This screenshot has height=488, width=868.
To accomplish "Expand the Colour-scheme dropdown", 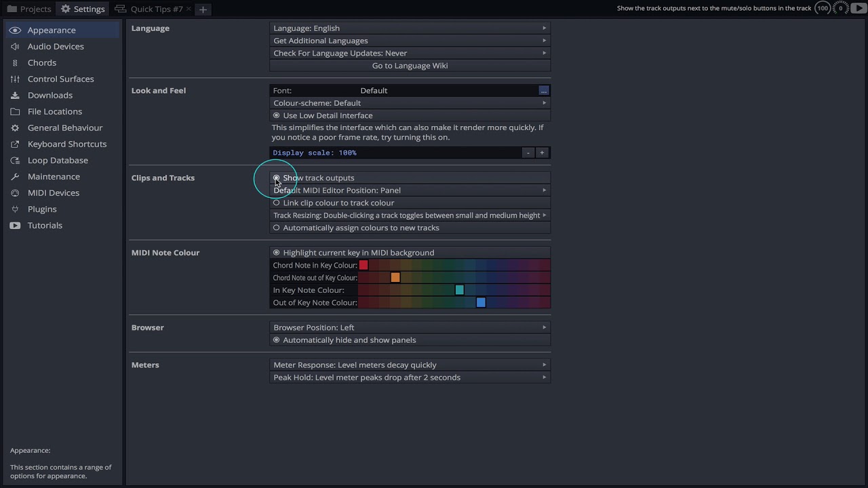I will [410, 103].
